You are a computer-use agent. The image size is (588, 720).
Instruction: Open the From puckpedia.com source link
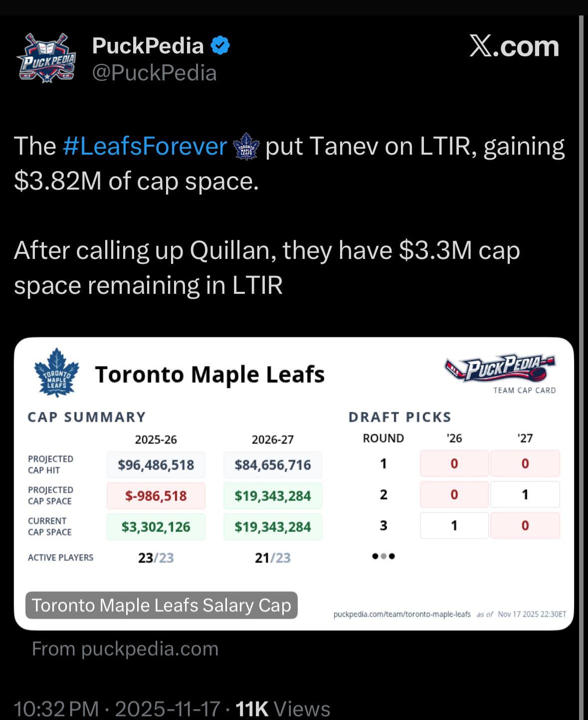(x=125, y=649)
